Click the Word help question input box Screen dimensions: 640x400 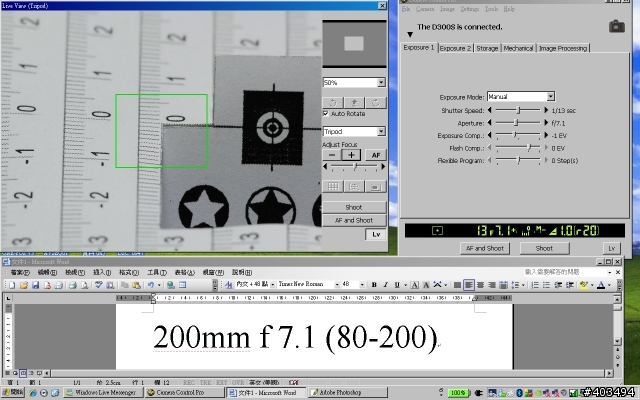(x=565, y=272)
